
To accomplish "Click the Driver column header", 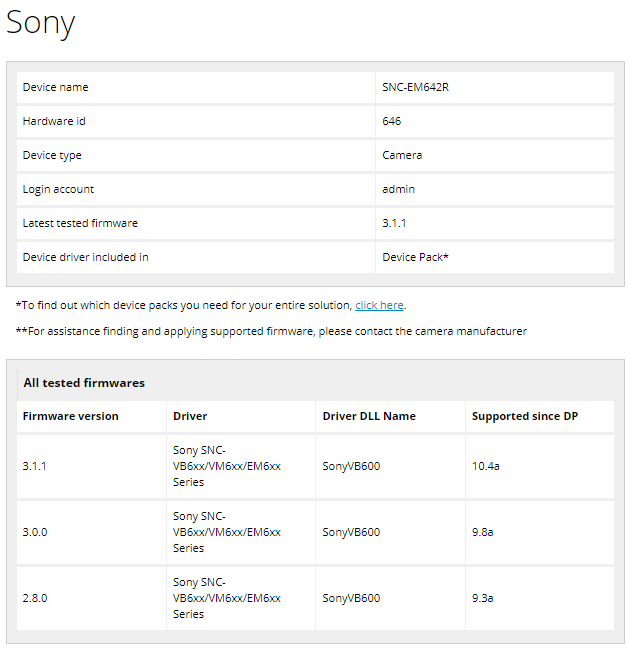I will point(190,416).
